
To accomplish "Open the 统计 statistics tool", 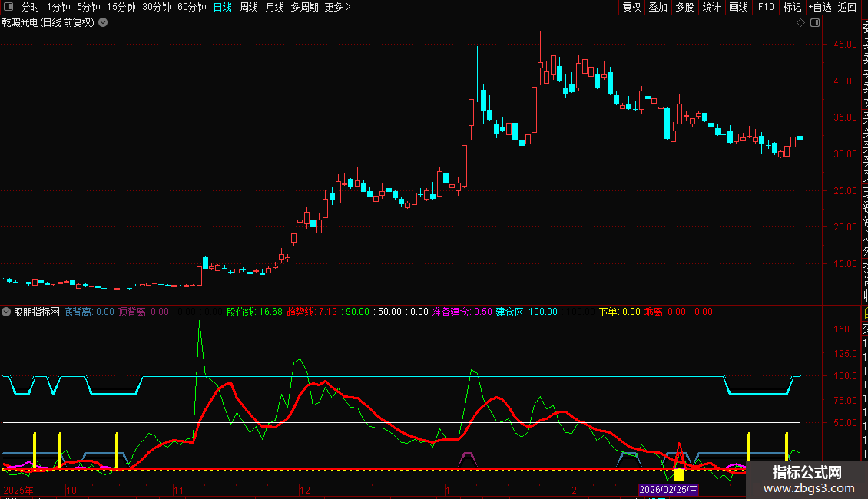I will coord(711,8).
